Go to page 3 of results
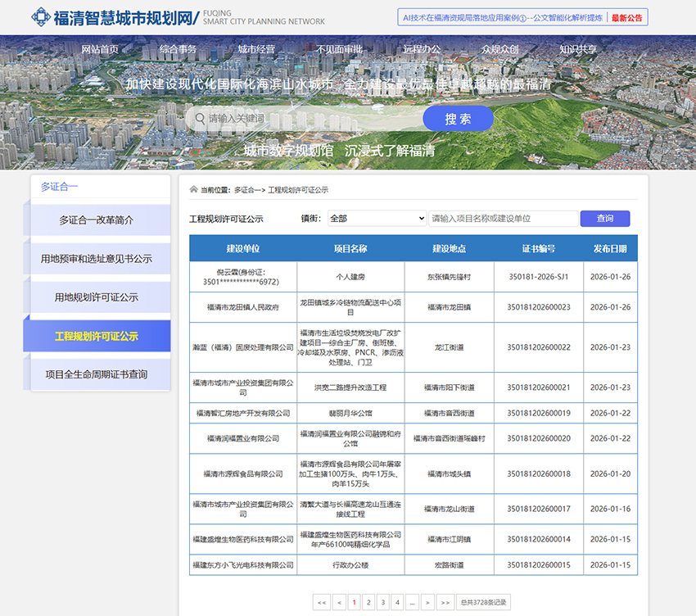Viewport: 696px width, 616px height. (382, 602)
